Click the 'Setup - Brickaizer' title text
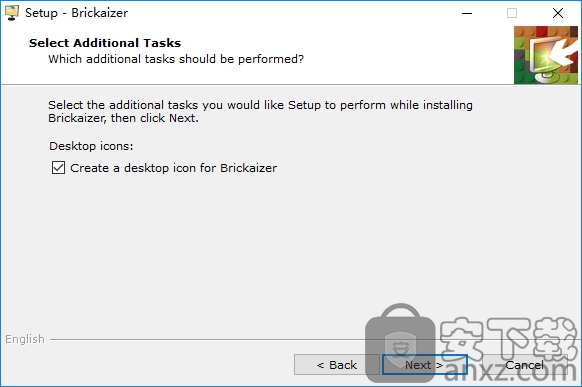 [76, 13]
